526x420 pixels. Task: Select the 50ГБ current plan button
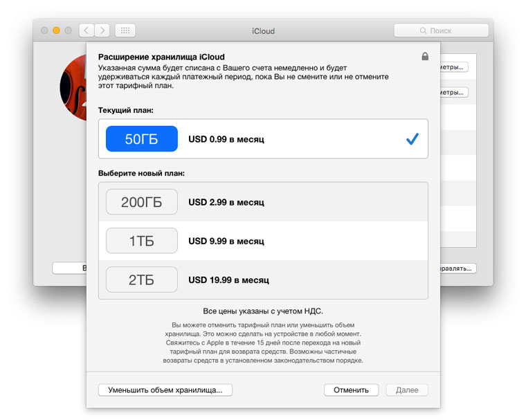142,139
